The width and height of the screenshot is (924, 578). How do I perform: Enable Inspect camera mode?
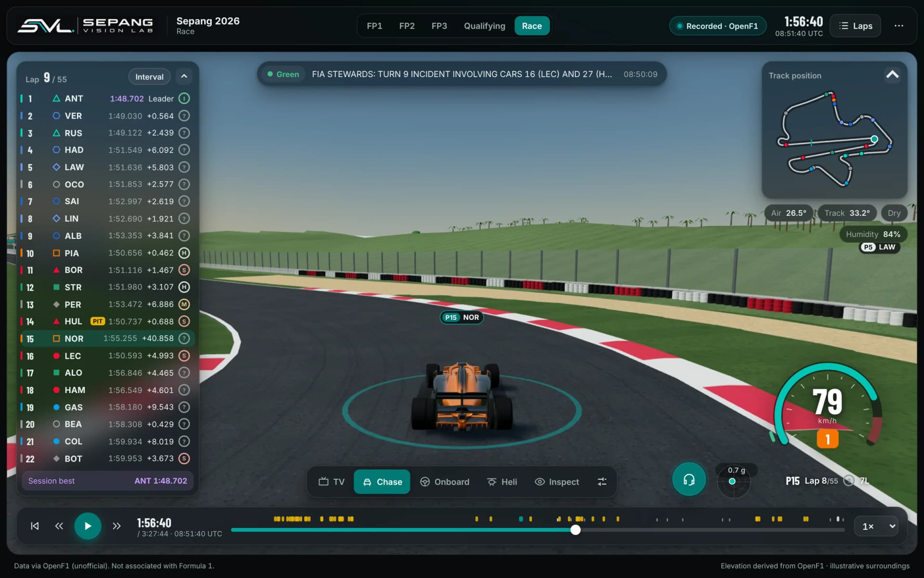coord(557,482)
